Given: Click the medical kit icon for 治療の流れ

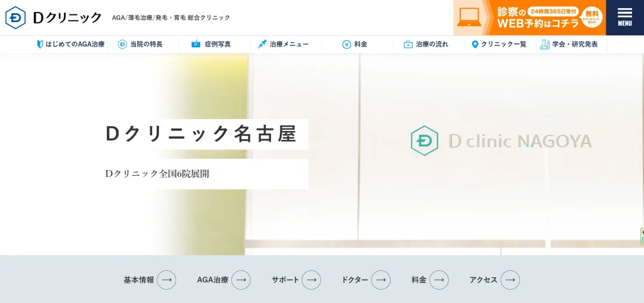Looking at the screenshot, I should (x=408, y=45).
